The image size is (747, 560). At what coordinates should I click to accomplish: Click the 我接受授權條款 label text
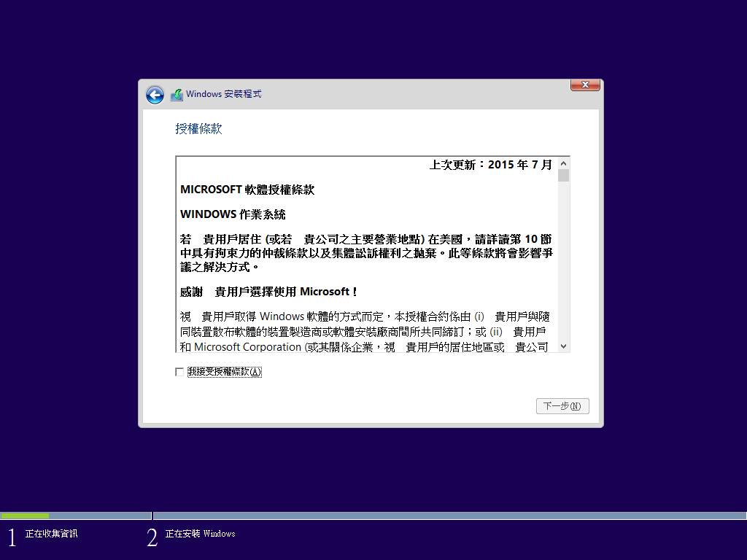[x=225, y=372]
